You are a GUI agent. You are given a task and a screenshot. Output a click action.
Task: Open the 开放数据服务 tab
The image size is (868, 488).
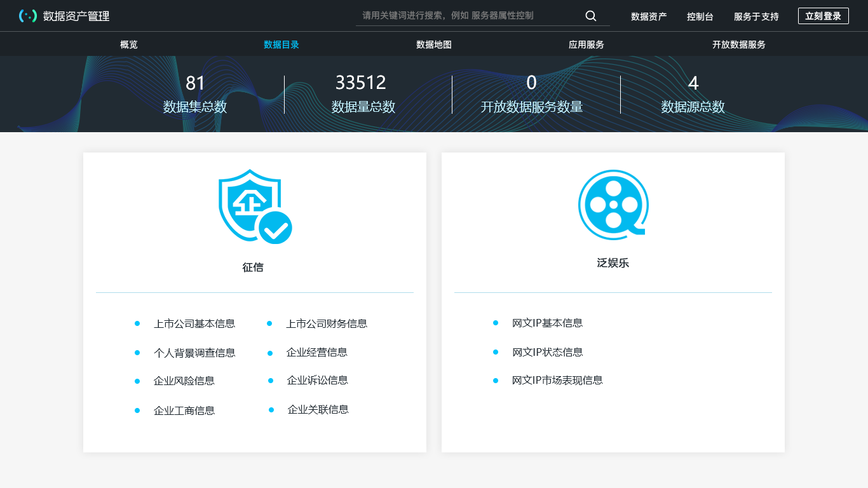739,44
